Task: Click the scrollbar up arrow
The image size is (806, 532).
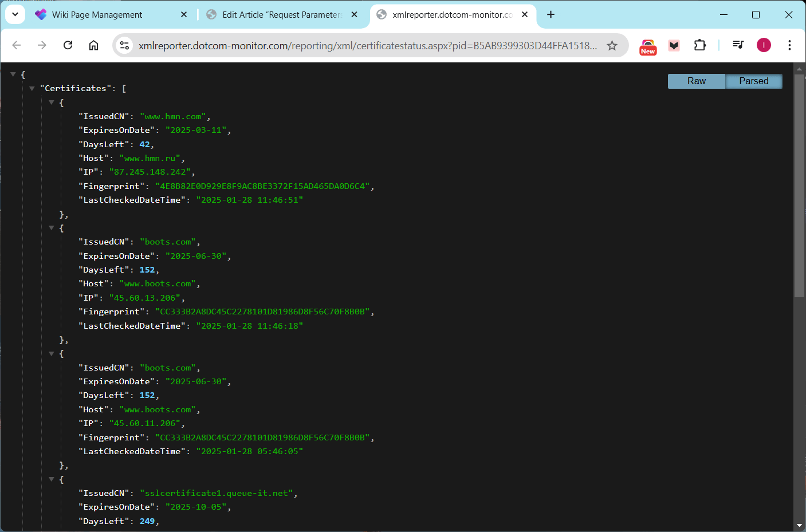Action: coord(799,69)
